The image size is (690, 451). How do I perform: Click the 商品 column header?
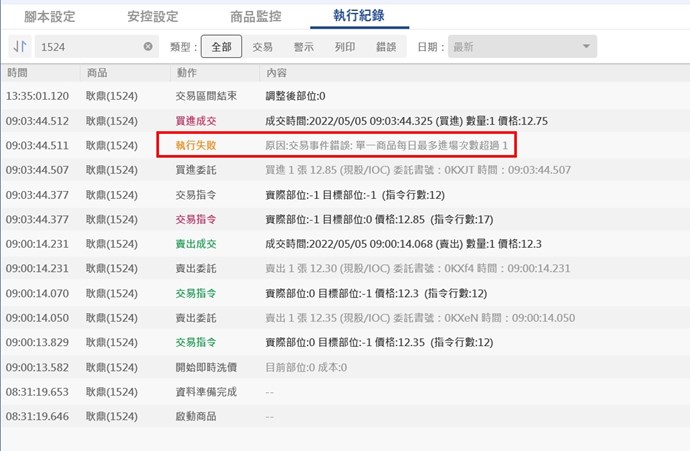tap(97, 73)
